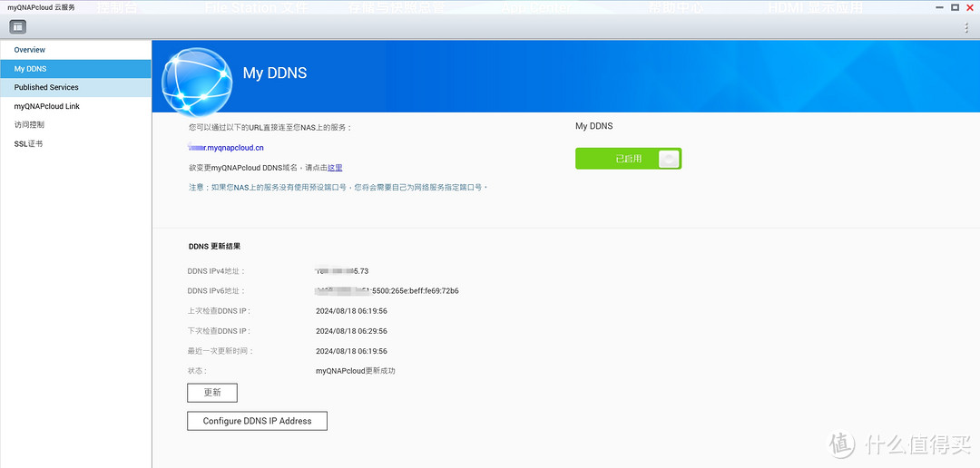
Task: Close the myQNAPcloud window
Action: point(969,7)
